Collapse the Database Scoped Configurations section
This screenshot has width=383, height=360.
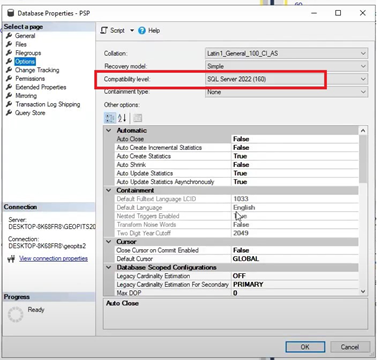click(x=109, y=267)
